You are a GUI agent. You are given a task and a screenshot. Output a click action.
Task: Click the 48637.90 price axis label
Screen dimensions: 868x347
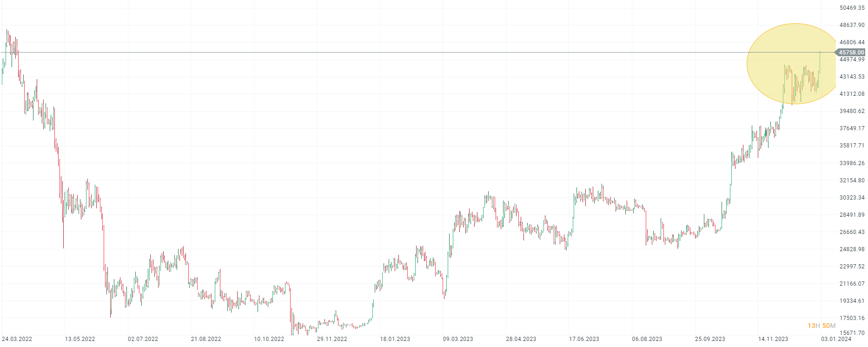pos(852,25)
